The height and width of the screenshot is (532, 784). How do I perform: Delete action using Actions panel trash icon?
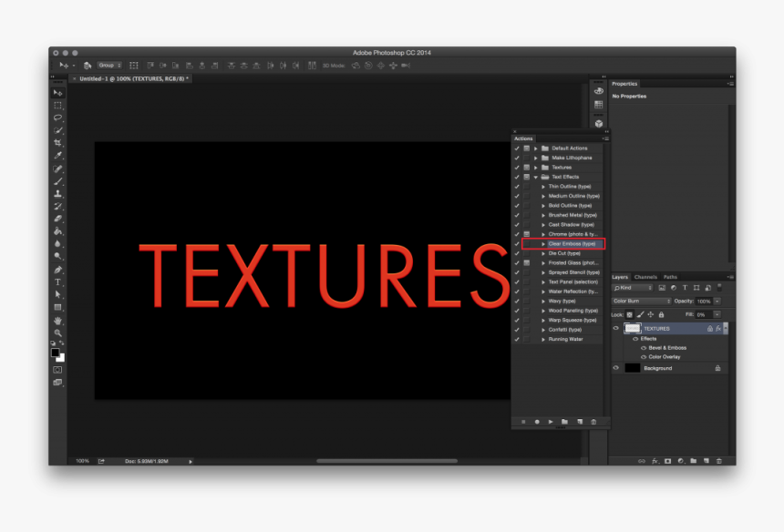pyautogui.click(x=593, y=422)
